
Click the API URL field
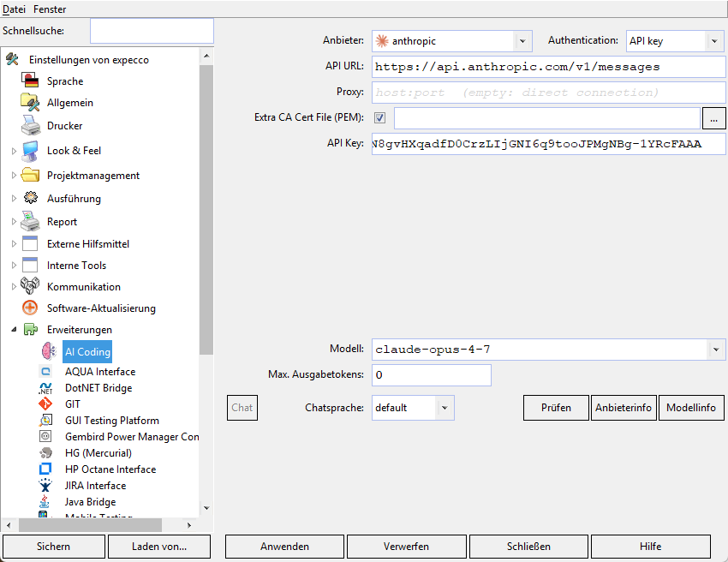pos(548,67)
